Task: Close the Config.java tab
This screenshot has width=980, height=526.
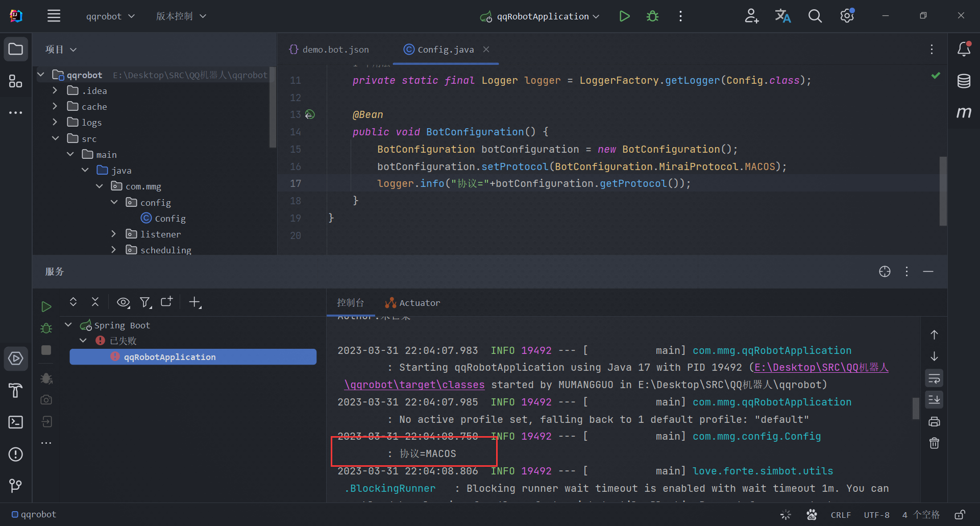Action: point(486,50)
